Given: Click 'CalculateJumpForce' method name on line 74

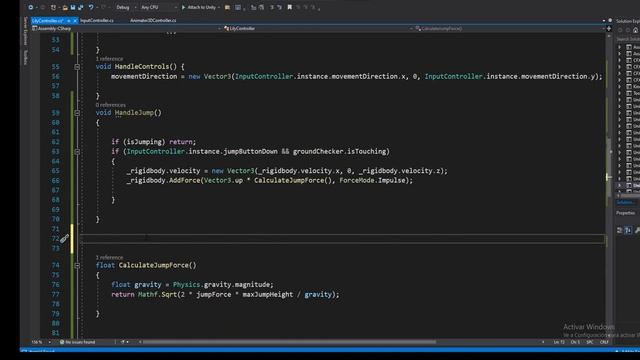Looking at the screenshot, I should tap(153, 265).
